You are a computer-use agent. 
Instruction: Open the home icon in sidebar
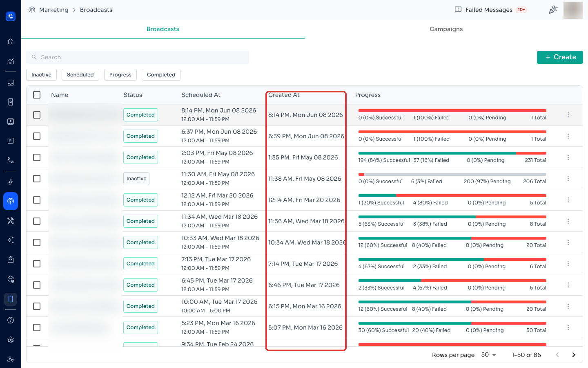point(11,41)
